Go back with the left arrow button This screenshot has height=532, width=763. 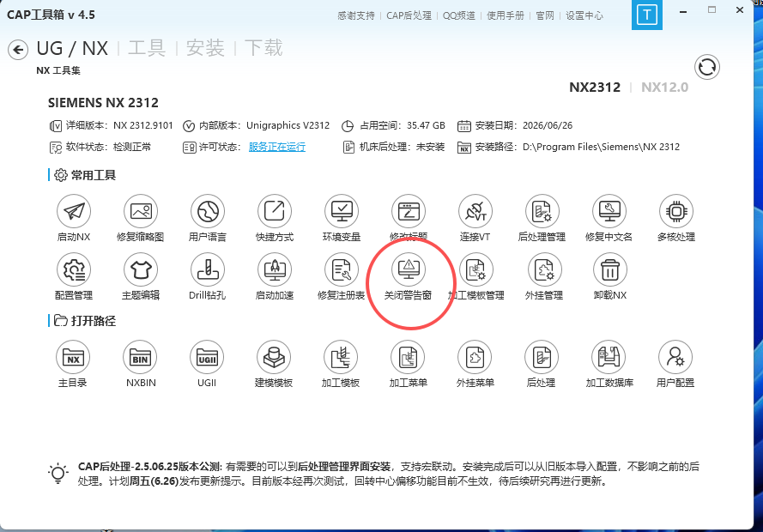point(18,50)
